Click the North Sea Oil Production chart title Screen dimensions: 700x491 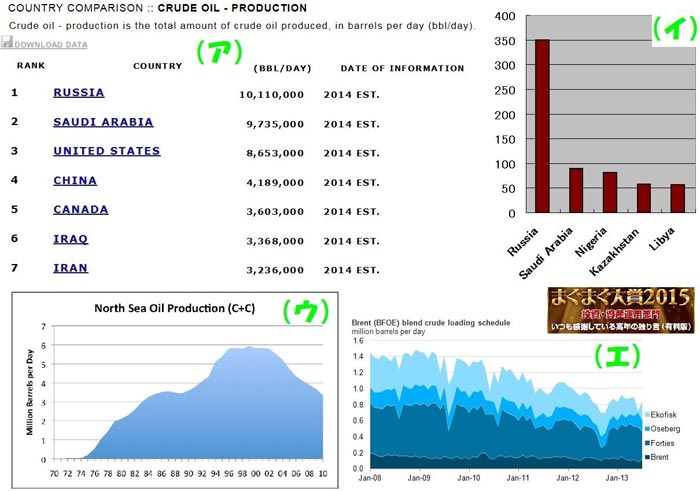coord(174,308)
